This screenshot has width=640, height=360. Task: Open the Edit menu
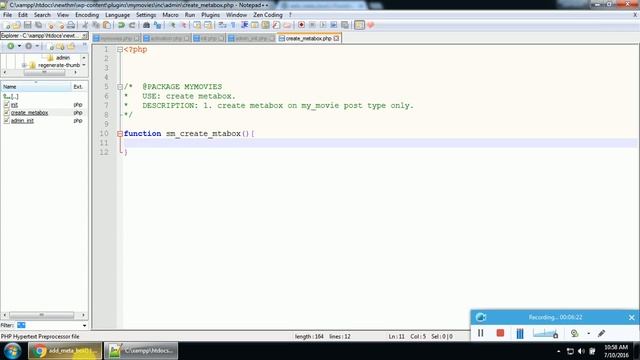23,15
